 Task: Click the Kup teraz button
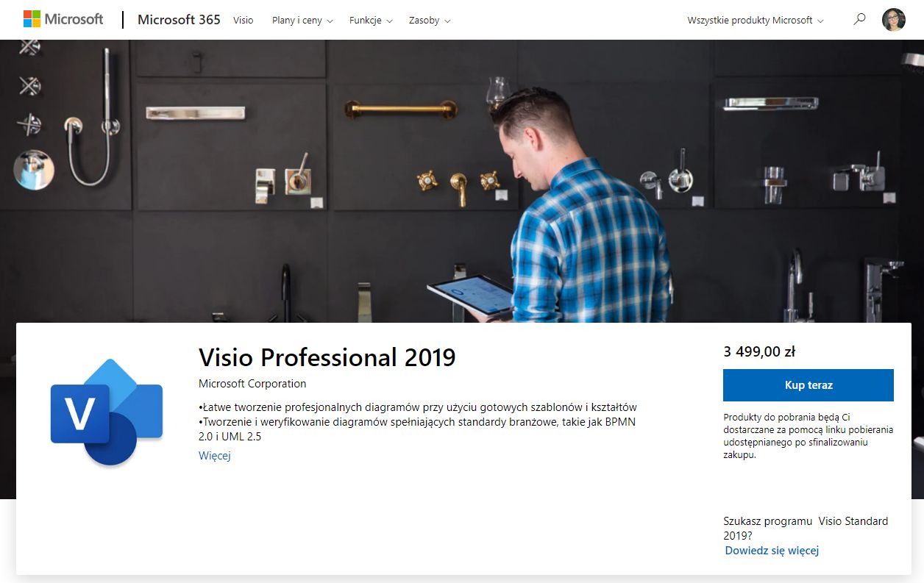click(808, 385)
